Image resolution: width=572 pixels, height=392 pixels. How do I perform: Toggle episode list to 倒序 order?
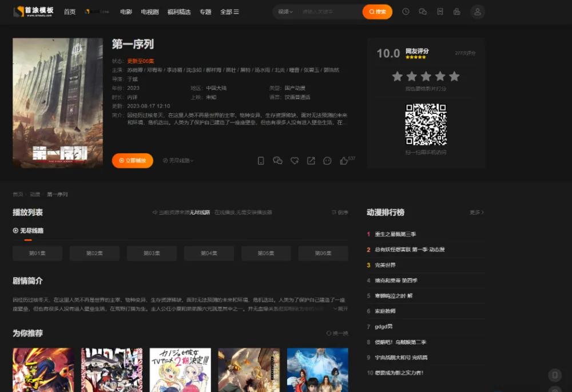click(339, 211)
